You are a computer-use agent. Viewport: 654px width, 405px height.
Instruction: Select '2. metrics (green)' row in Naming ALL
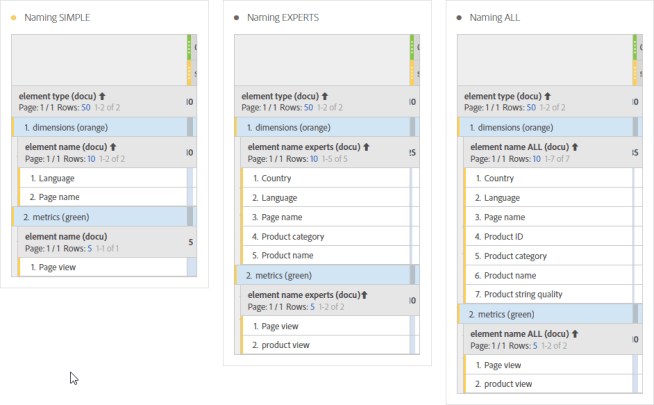(543, 314)
